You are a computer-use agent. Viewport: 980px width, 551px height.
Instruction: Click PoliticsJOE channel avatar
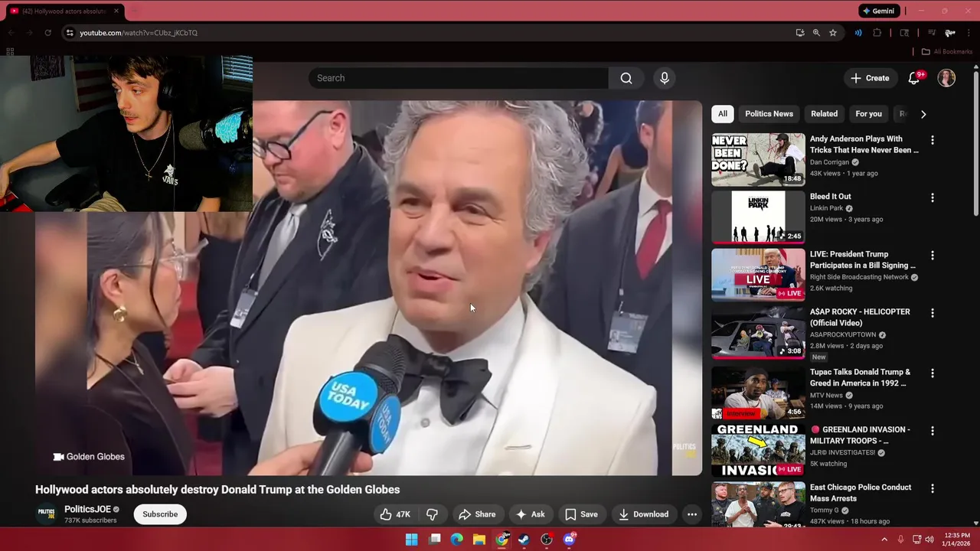coord(47,514)
